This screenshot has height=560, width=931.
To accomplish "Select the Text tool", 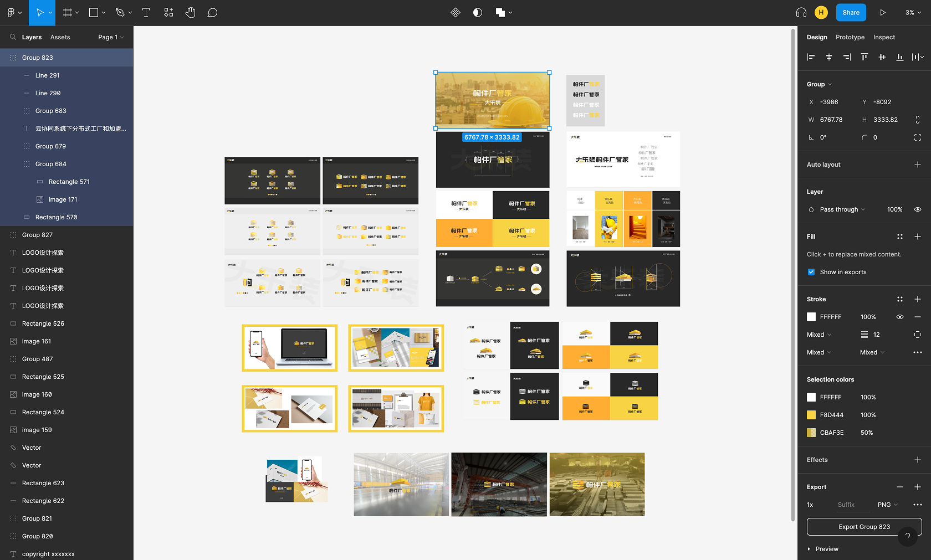I will coord(146,13).
